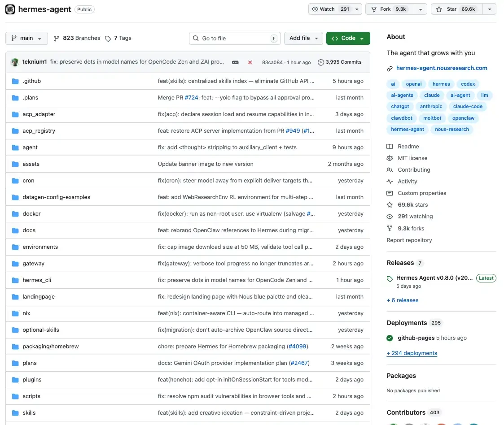Open the + 6 releases link

tap(403, 300)
